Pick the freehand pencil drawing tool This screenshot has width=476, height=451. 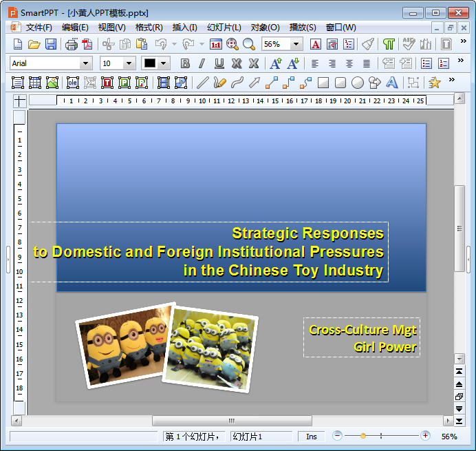(220, 83)
